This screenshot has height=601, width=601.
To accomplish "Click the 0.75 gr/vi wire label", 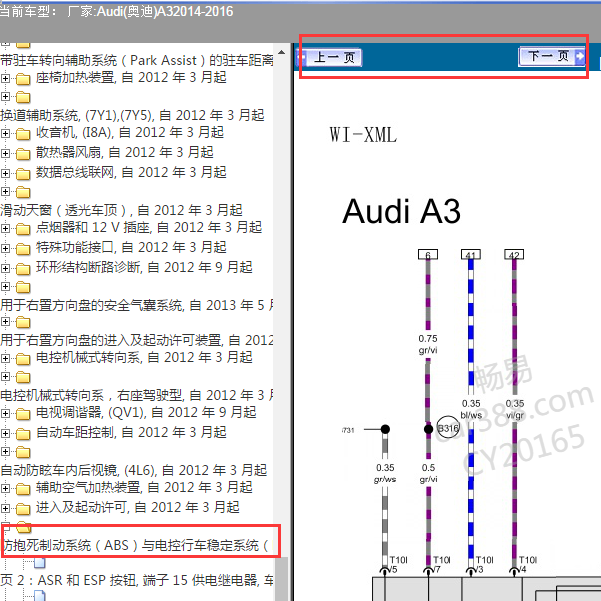I will (x=428, y=344).
